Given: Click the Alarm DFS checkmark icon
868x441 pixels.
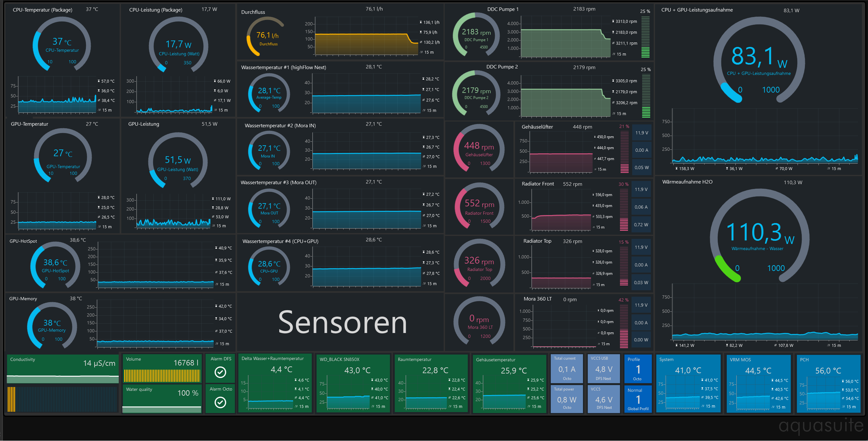Looking at the screenshot, I should (220, 372).
